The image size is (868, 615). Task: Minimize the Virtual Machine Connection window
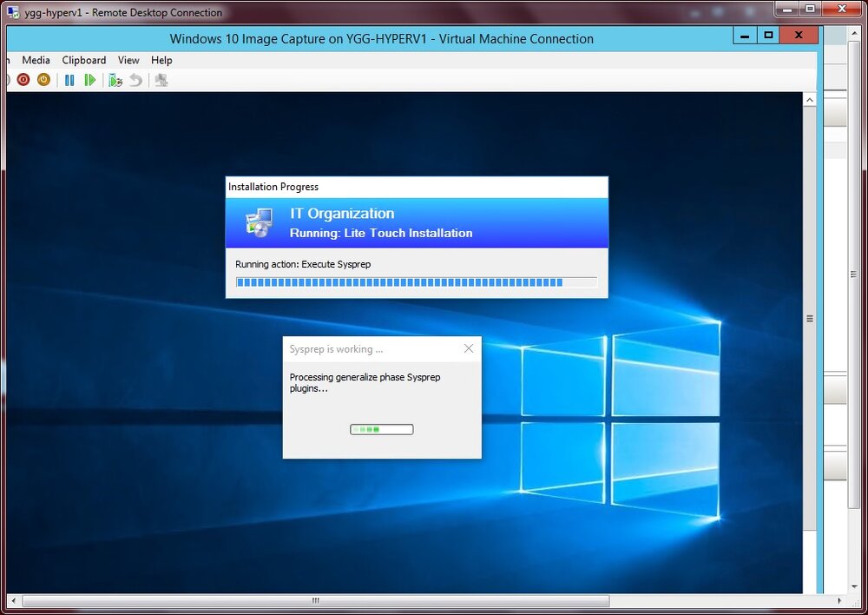745,36
